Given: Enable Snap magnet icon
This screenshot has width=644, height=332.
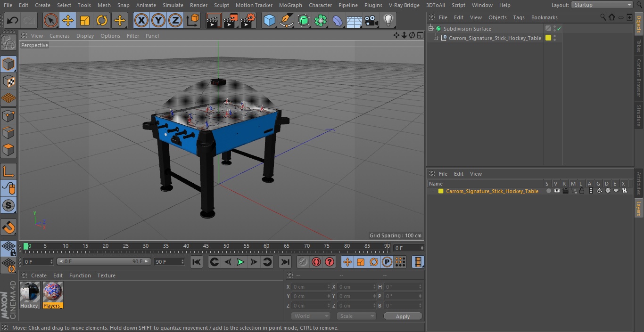Looking at the screenshot, I should [x=8, y=227].
